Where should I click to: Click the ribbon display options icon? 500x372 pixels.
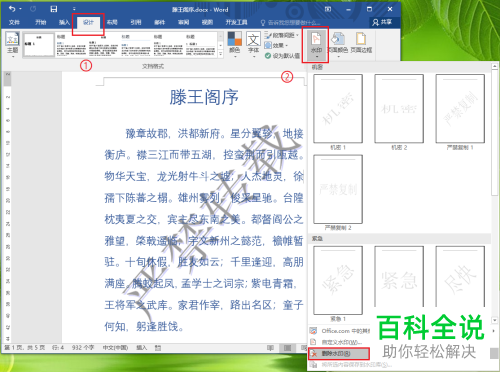coord(328,9)
